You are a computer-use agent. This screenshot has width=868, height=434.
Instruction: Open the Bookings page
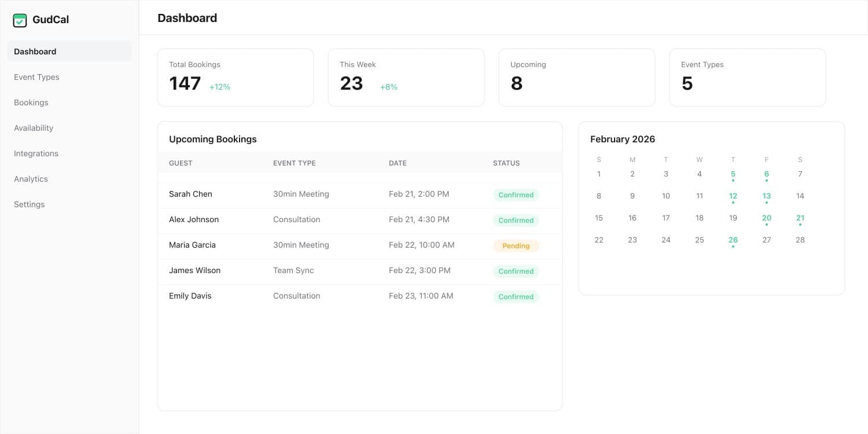[x=31, y=102]
